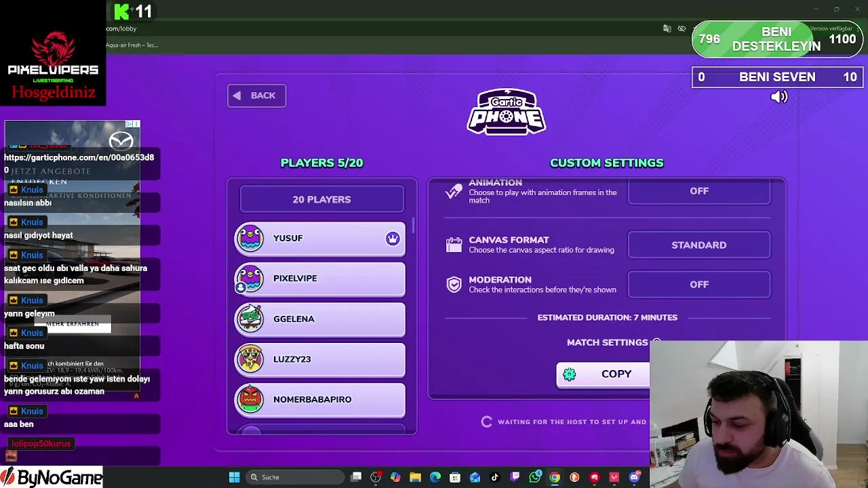Click the COPY settings button

[603, 374]
